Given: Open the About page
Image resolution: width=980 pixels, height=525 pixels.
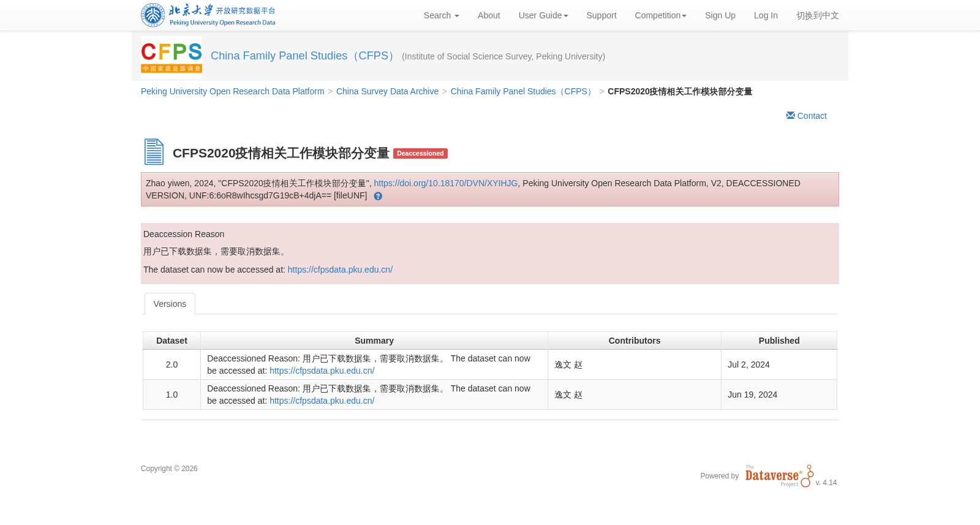Looking at the screenshot, I should (x=489, y=15).
